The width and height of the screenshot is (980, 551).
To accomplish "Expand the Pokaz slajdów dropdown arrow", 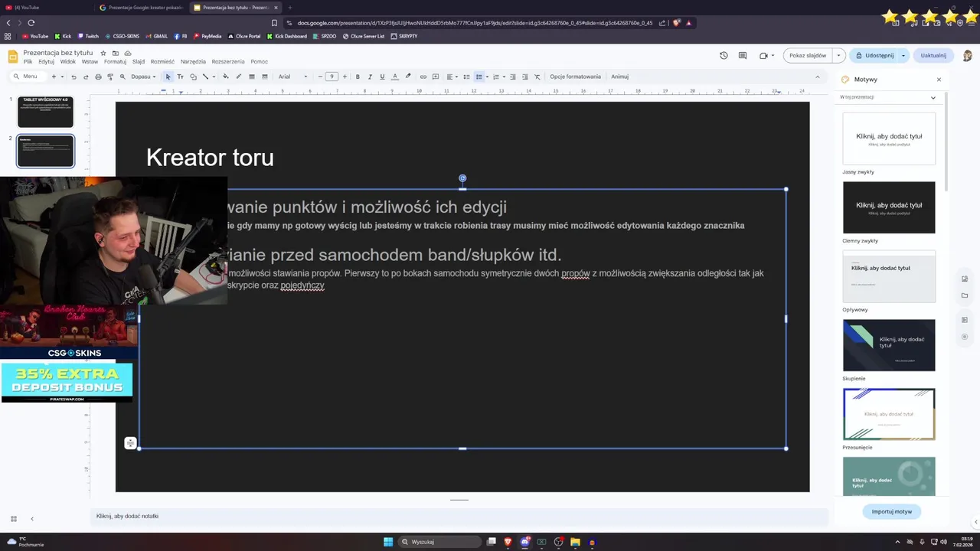I will coord(838,55).
